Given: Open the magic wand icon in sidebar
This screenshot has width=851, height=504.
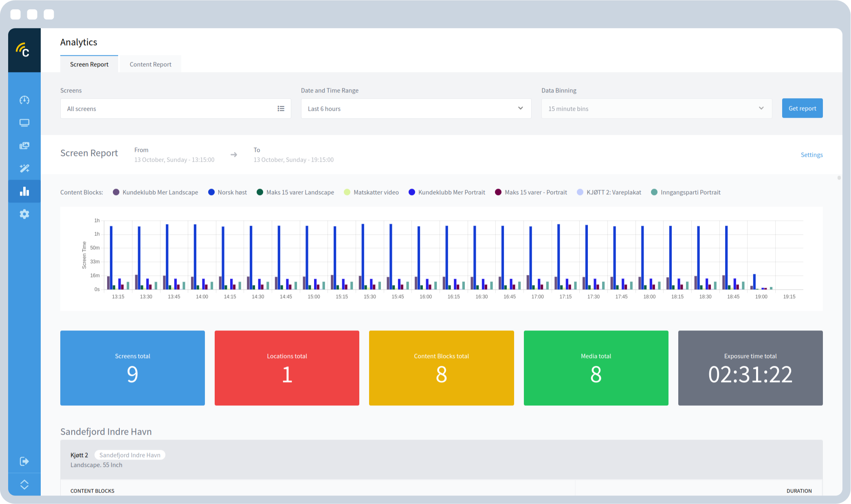Looking at the screenshot, I should tap(24, 168).
